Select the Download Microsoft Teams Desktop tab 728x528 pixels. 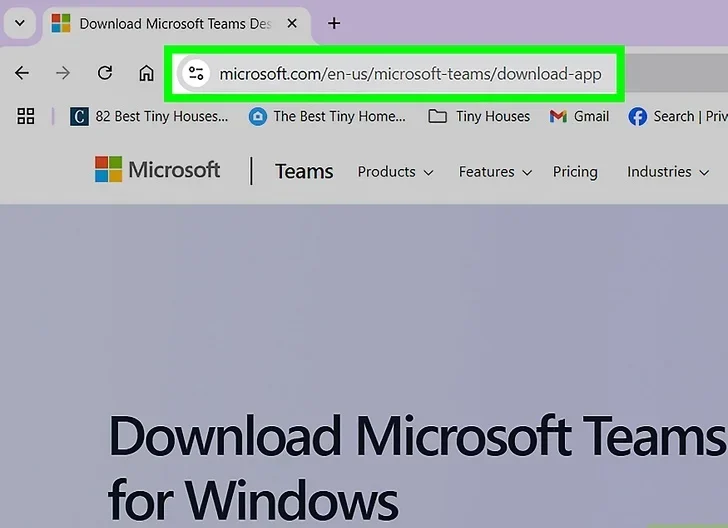[176, 24]
